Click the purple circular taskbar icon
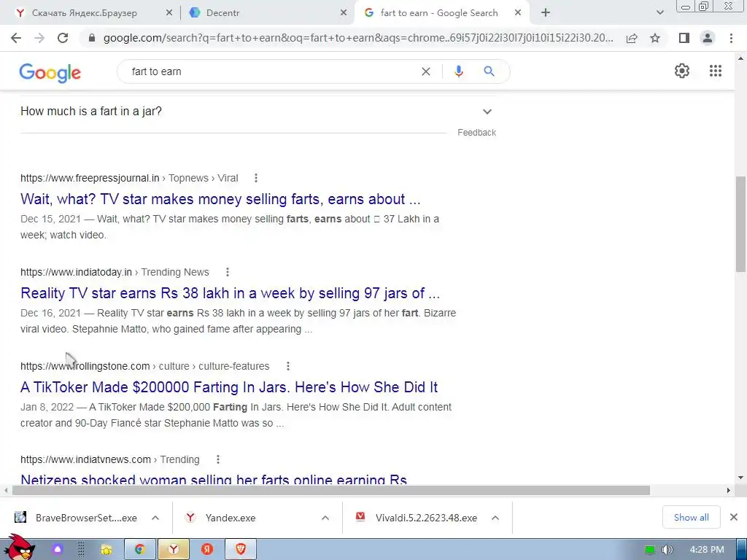Viewport: 747px width, 560px height. point(58,550)
